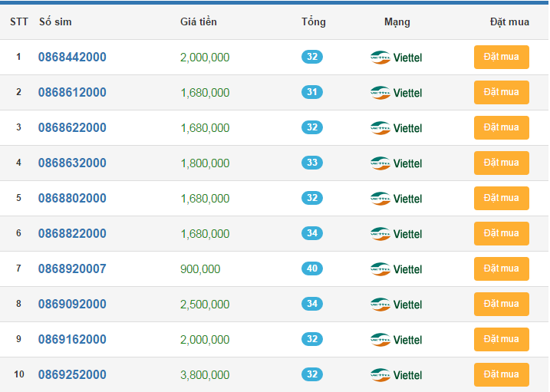The height and width of the screenshot is (392, 550).
Task: Click the Mạng column header
Action: [x=397, y=22]
